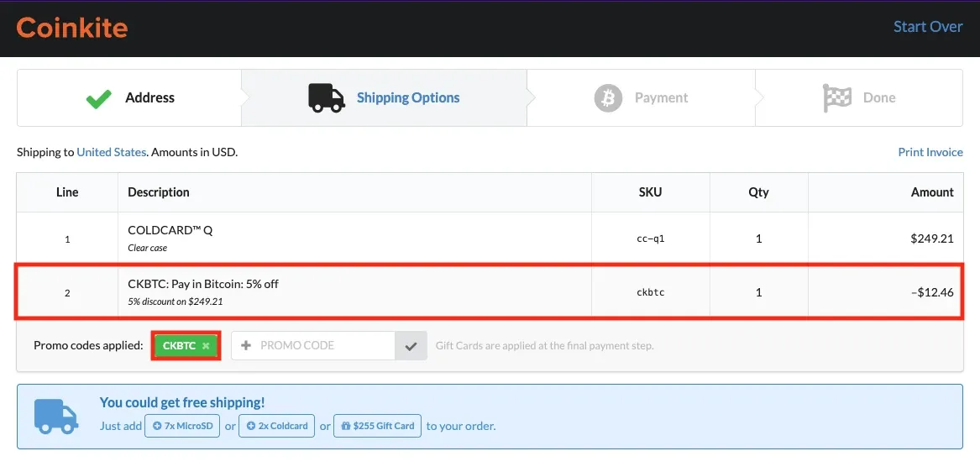Click the green checkmark Address icon
Screen dimensions: 980x472
(99, 98)
